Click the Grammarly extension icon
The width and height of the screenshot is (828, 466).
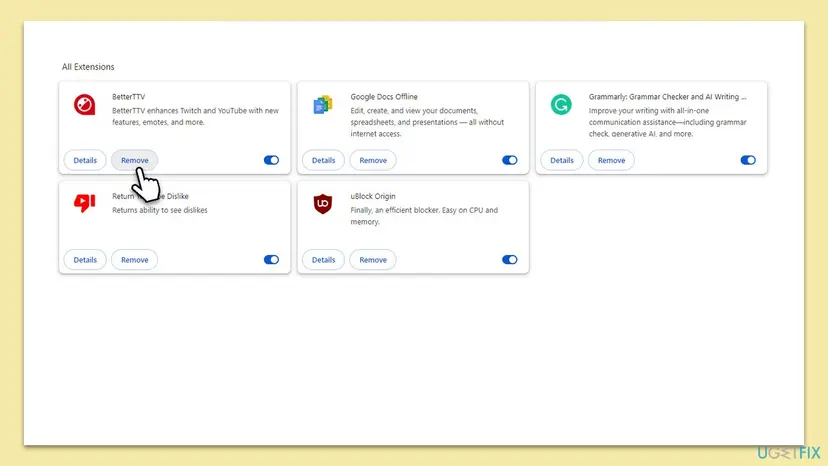pos(561,105)
